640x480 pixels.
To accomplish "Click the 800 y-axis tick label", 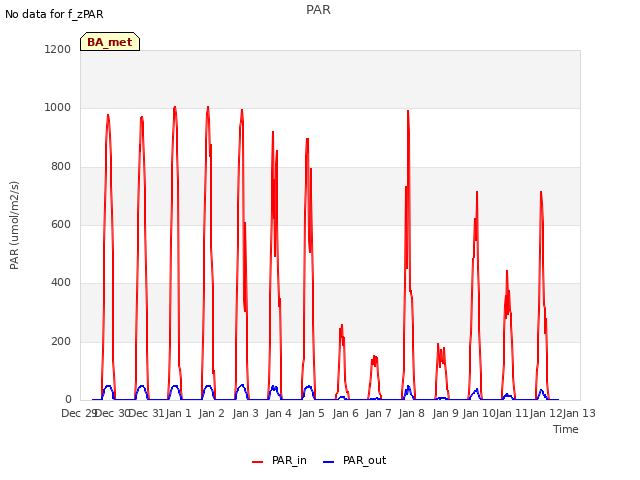I will (x=61, y=167).
